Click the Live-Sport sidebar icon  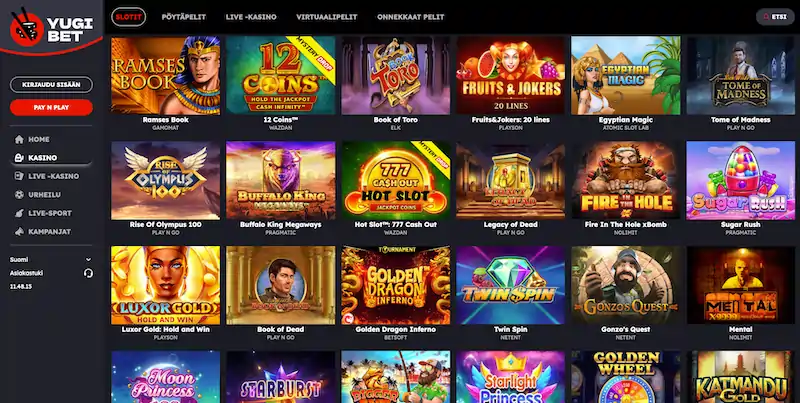[19, 213]
